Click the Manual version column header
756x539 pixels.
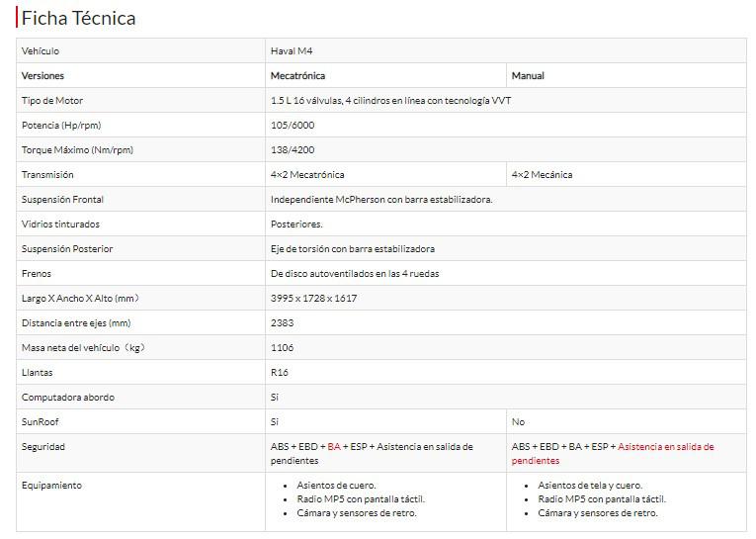pyautogui.click(x=528, y=75)
